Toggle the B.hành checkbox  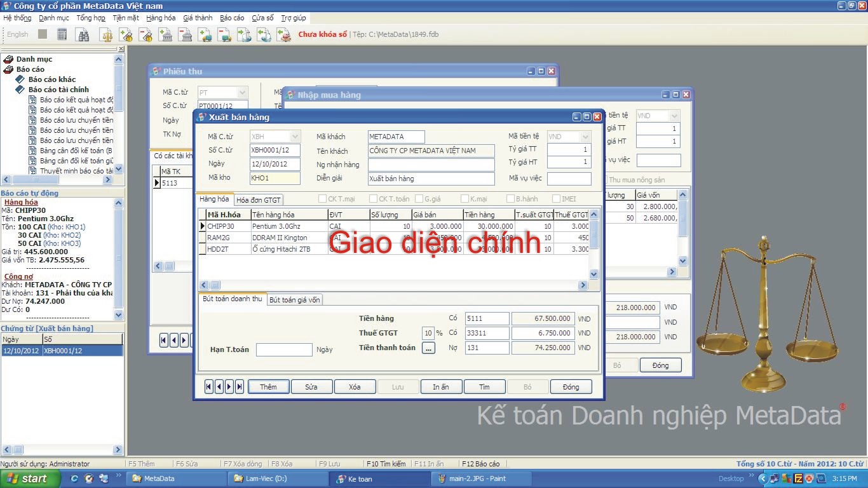[510, 199]
